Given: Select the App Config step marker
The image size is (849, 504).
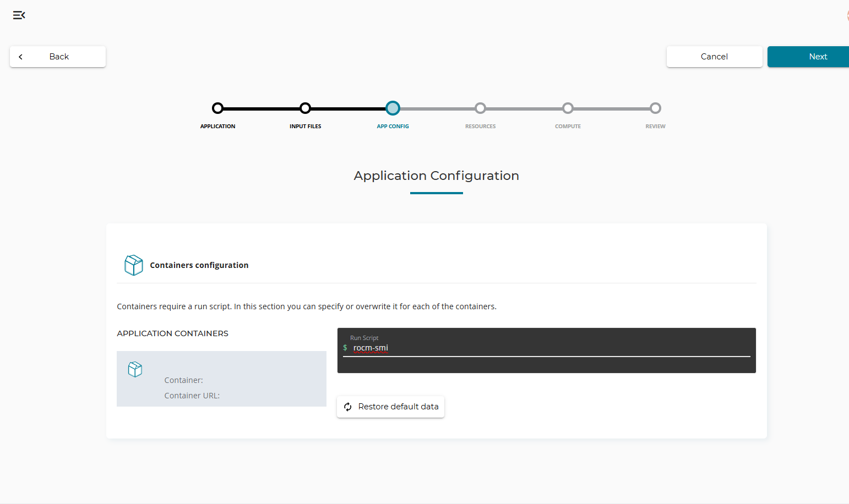Looking at the screenshot, I should tap(393, 108).
